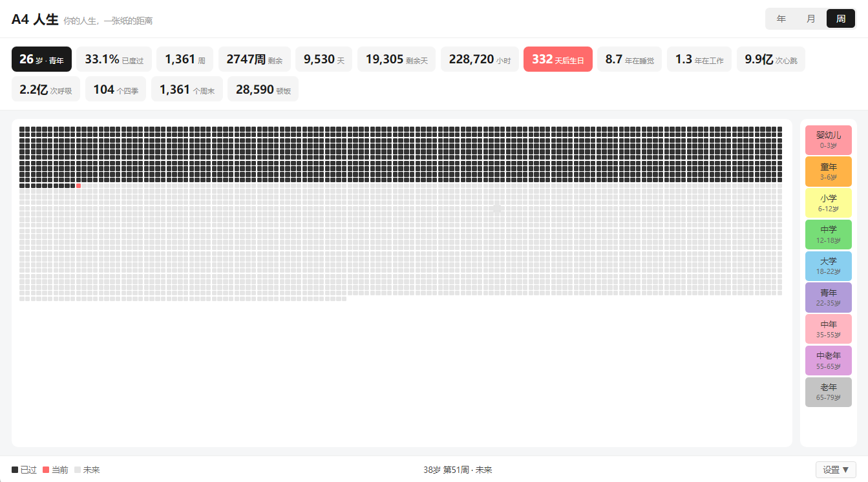Image resolution: width=868 pixels, height=482 pixels.
Task: Click the 2747周 剩余 stat chip
Action: (x=255, y=59)
